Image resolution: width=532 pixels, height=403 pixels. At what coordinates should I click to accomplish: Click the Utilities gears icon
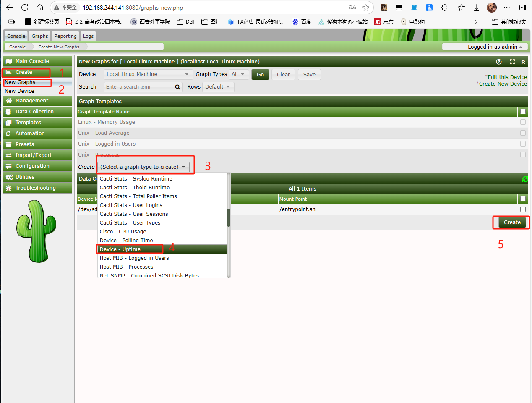pyautogui.click(x=9, y=177)
